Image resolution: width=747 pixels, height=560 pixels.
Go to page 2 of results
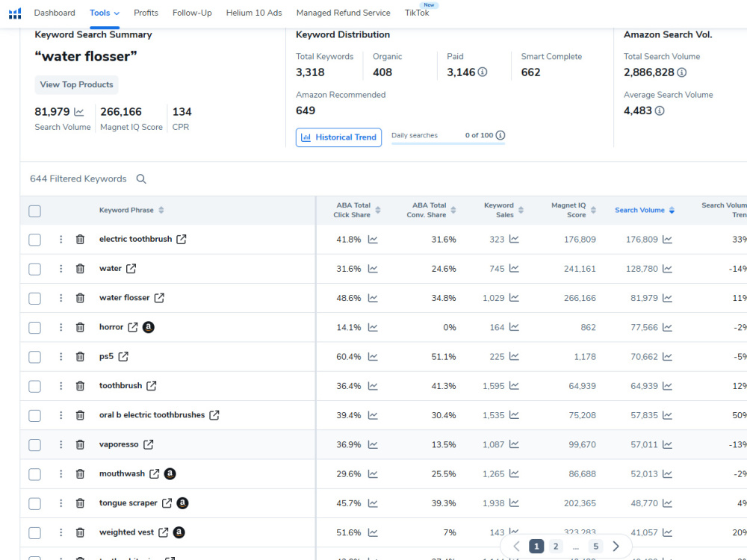pos(556,547)
